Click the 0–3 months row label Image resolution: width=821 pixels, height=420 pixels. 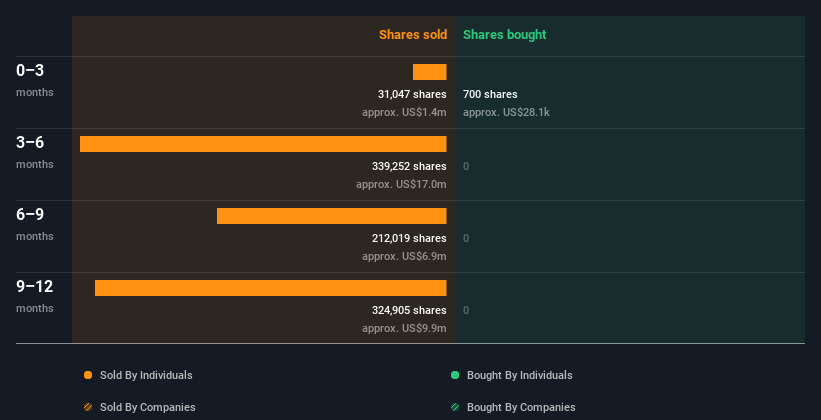coord(35,80)
